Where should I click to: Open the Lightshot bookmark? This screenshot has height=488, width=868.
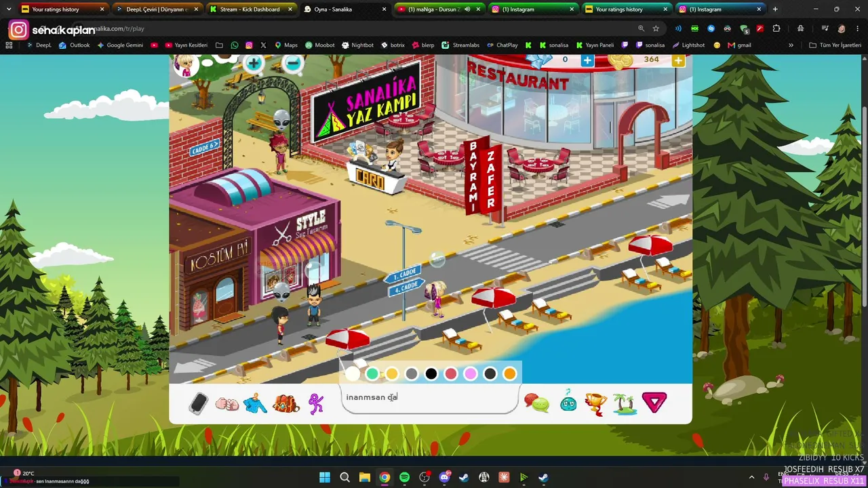point(688,45)
